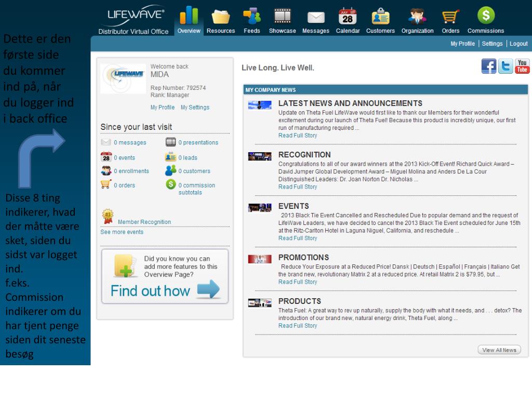Visit the Facebook page icon
532x399 pixels.
point(488,66)
